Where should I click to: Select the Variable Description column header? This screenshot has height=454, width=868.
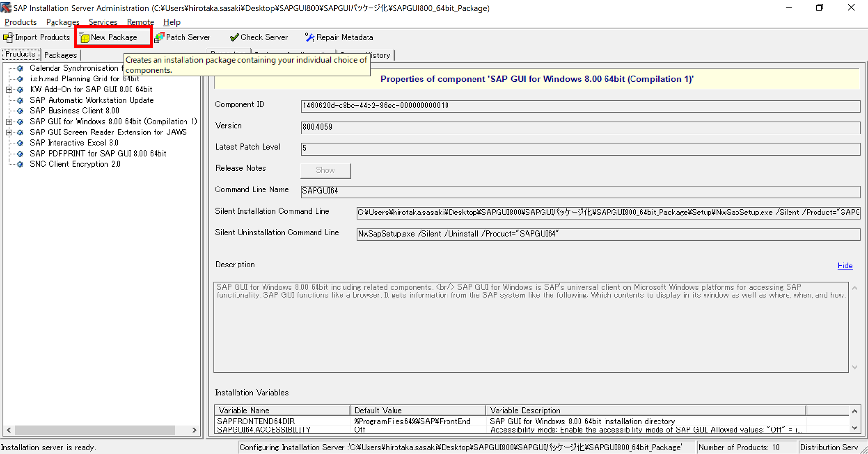(x=646, y=410)
